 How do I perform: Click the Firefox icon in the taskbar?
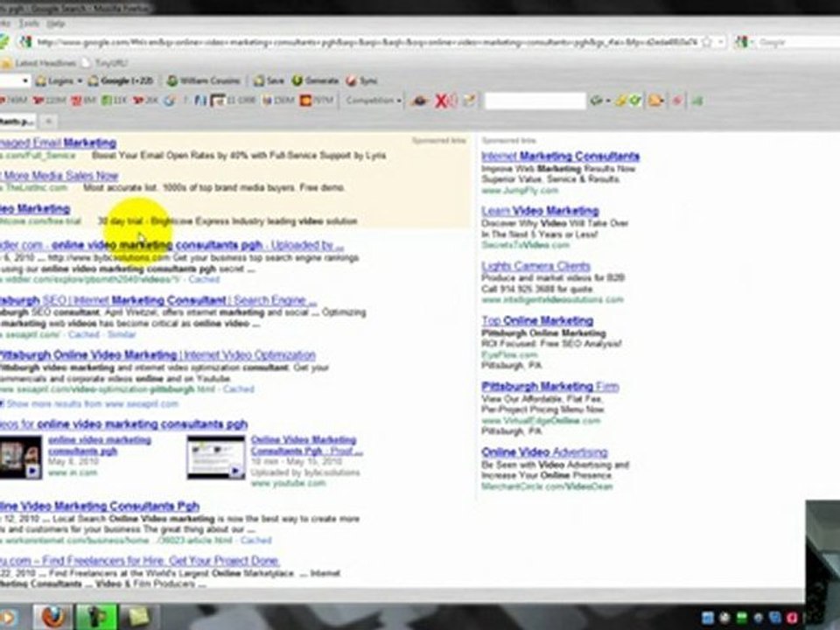[x=52, y=617]
